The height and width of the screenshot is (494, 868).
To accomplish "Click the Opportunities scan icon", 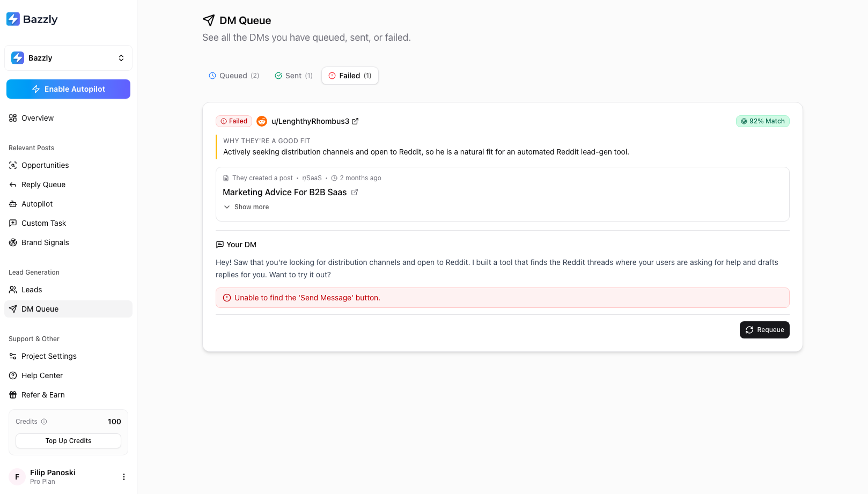I will point(13,165).
